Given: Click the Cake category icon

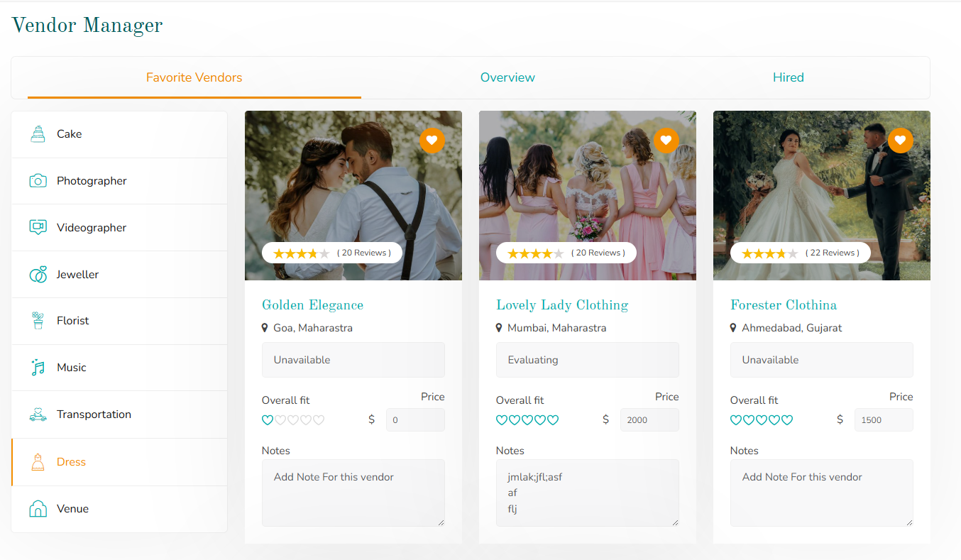Looking at the screenshot, I should (x=38, y=133).
